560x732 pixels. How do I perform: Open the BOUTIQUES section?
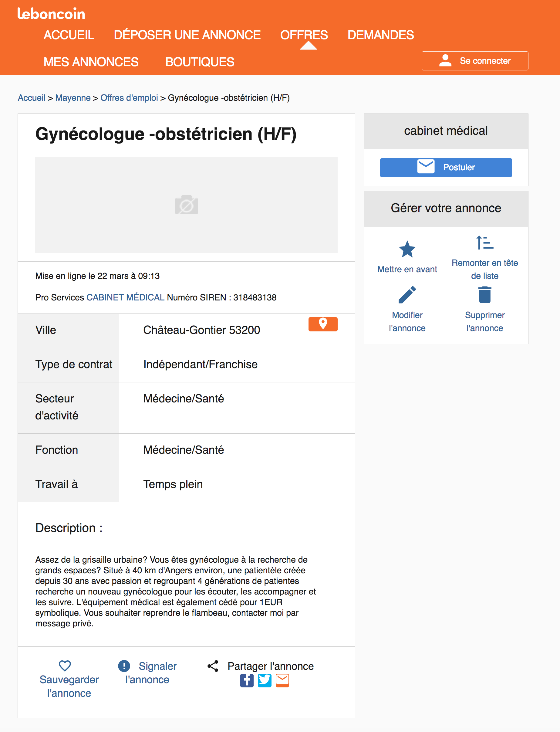(x=200, y=62)
